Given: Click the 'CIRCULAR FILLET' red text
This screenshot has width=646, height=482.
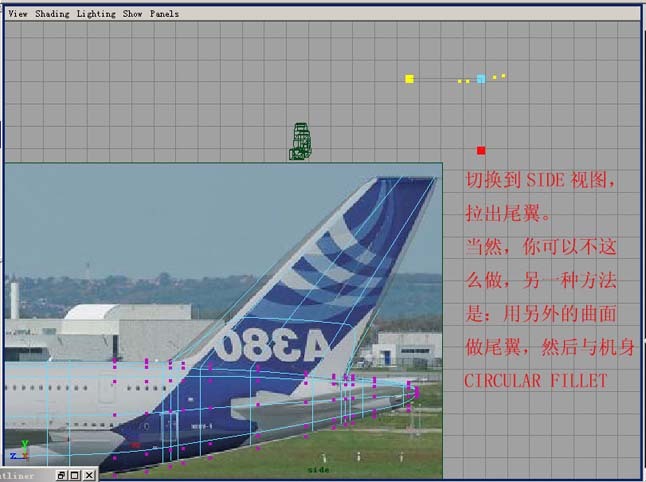Looking at the screenshot, I should click(x=536, y=381).
